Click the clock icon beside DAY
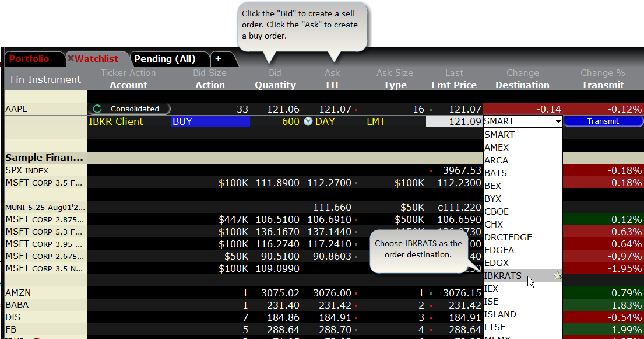The width and height of the screenshot is (644, 339). click(x=308, y=121)
